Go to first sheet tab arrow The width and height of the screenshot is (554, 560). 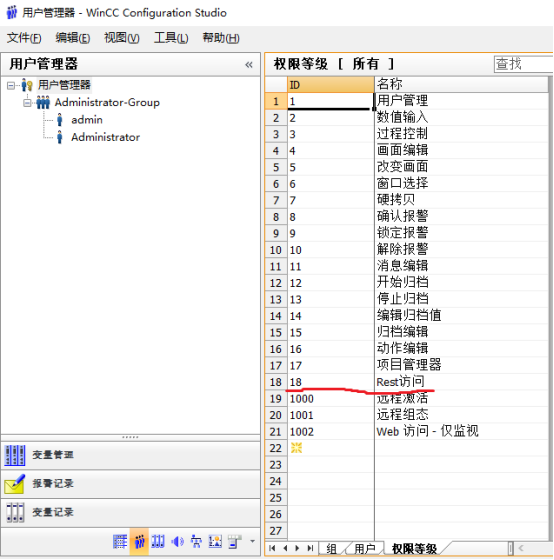click(x=272, y=548)
